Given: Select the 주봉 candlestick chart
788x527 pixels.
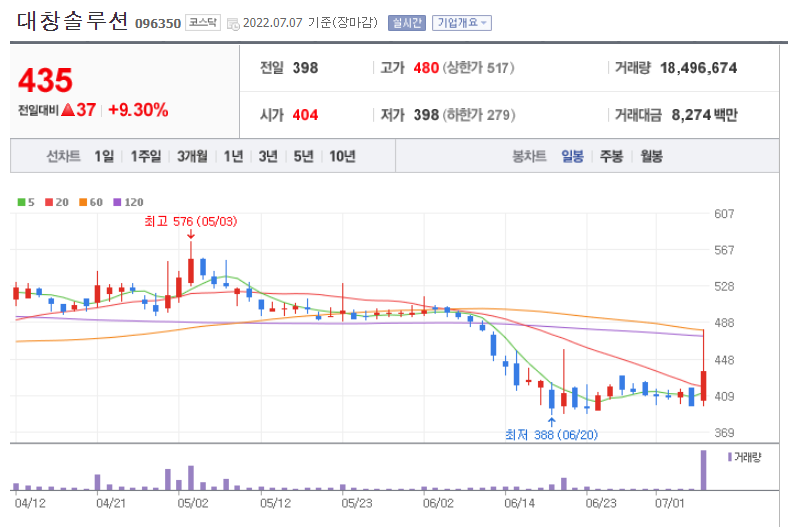Looking at the screenshot, I should [x=612, y=156].
